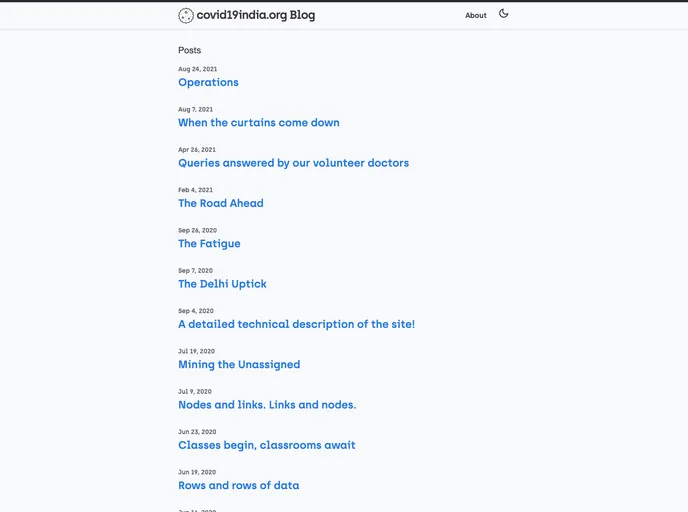
Task: Read Rows and rows of data
Action: click(238, 486)
